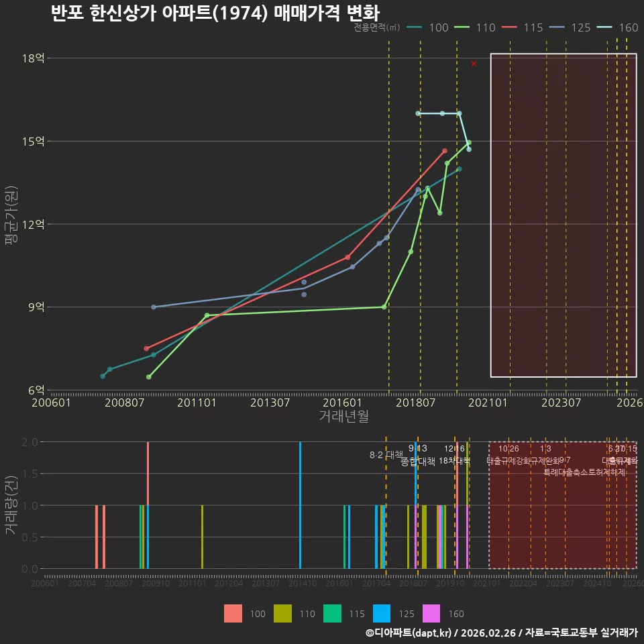The image size is (644, 644).
Task: Click the 110 line point at 9억
Action: pos(384,307)
